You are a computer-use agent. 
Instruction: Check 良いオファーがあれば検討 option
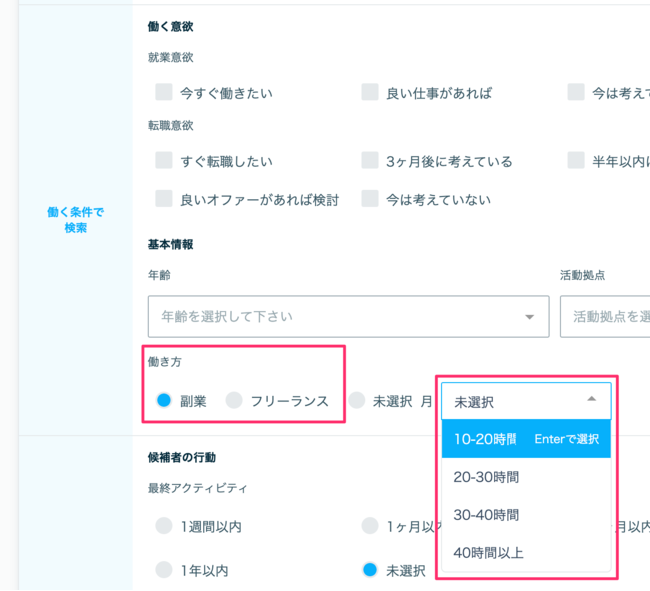click(164, 199)
